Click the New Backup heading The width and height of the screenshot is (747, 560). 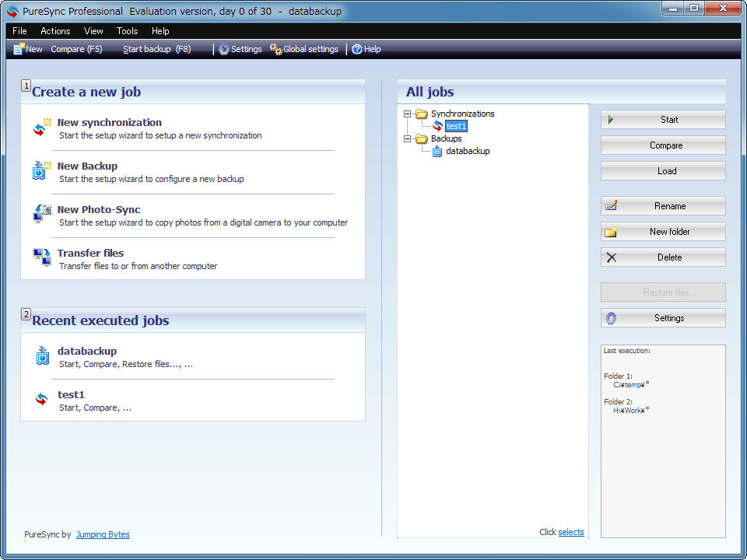click(88, 166)
